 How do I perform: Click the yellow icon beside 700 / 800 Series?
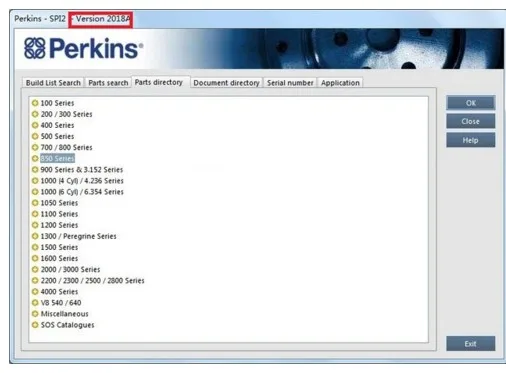coord(35,147)
